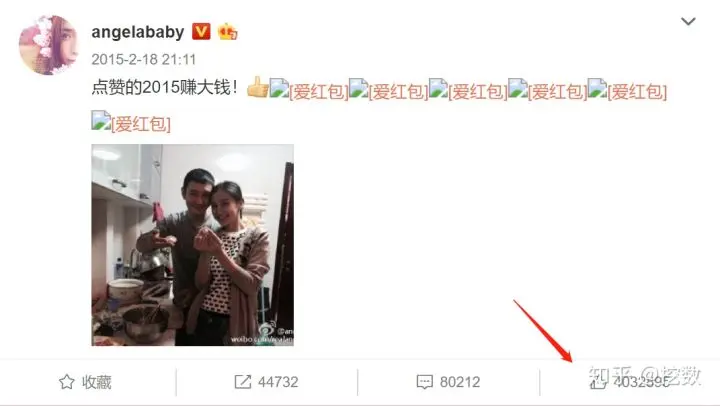This screenshot has height=406, width=720.
Task: Toggle the like thumbs-up button
Action: coord(598,381)
